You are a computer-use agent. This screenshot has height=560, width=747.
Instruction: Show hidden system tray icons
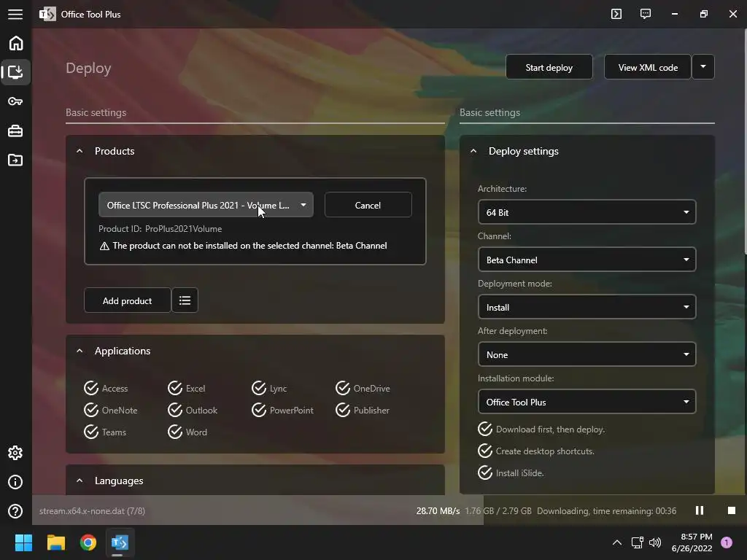click(x=617, y=542)
